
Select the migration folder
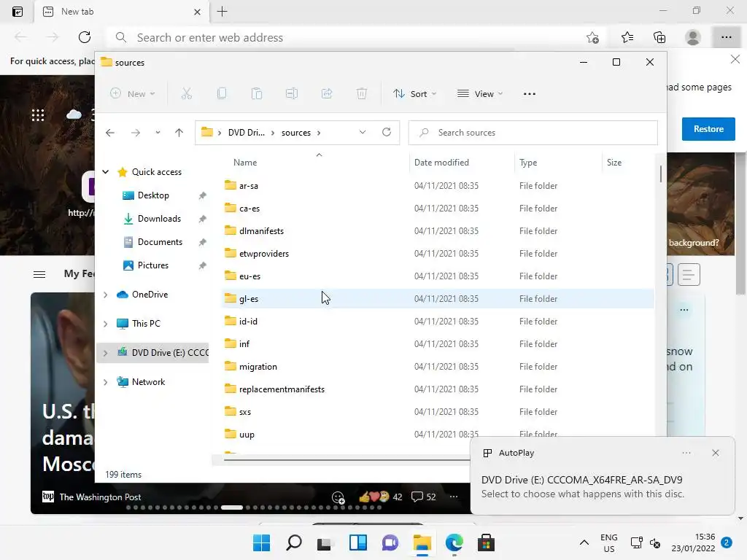[x=438, y=367]
